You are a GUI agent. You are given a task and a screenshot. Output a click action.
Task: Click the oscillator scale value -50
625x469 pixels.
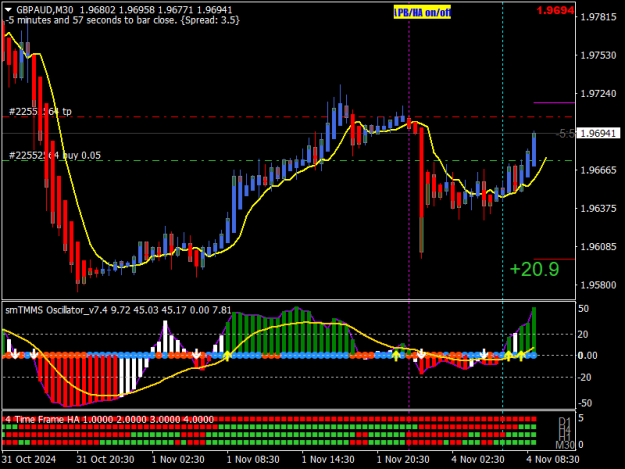(x=585, y=403)
